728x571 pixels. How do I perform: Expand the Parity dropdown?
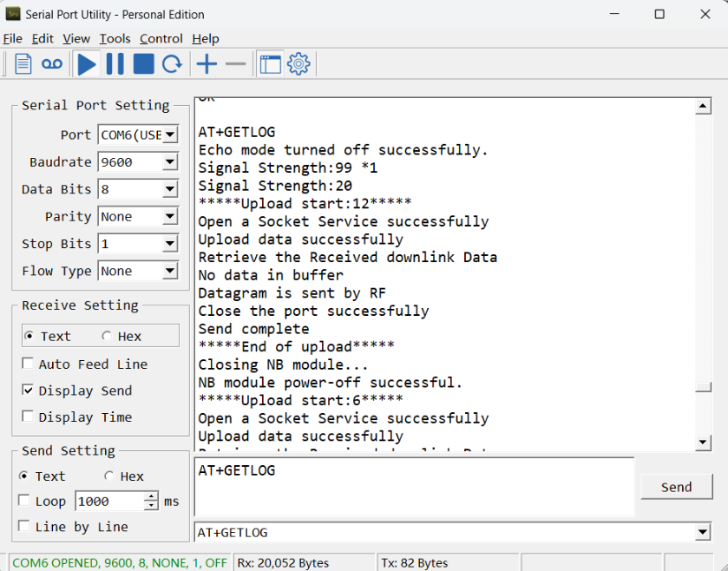coord(170,216)
